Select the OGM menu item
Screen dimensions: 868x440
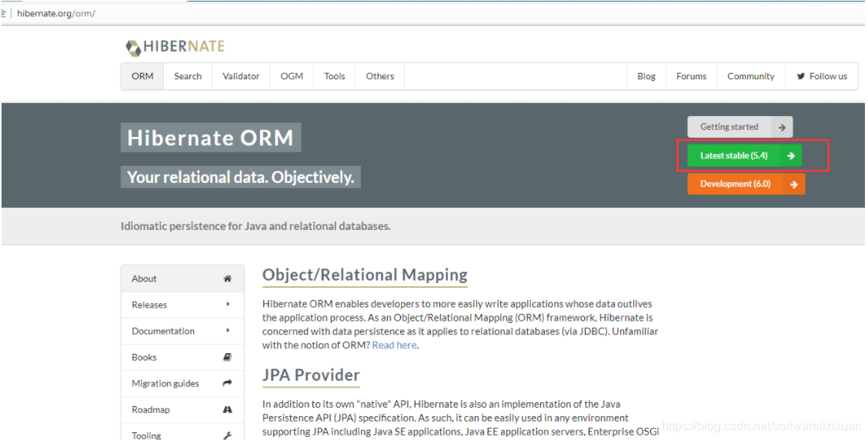click(292, 76)
